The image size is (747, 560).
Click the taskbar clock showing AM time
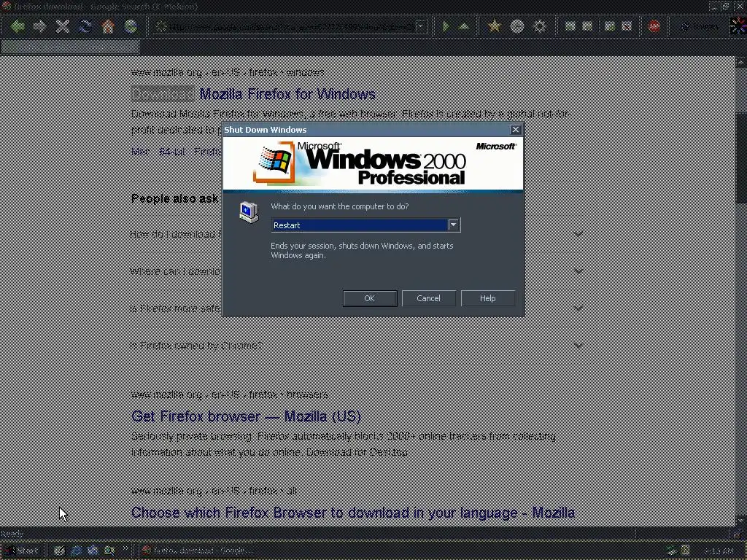[719, 551]
